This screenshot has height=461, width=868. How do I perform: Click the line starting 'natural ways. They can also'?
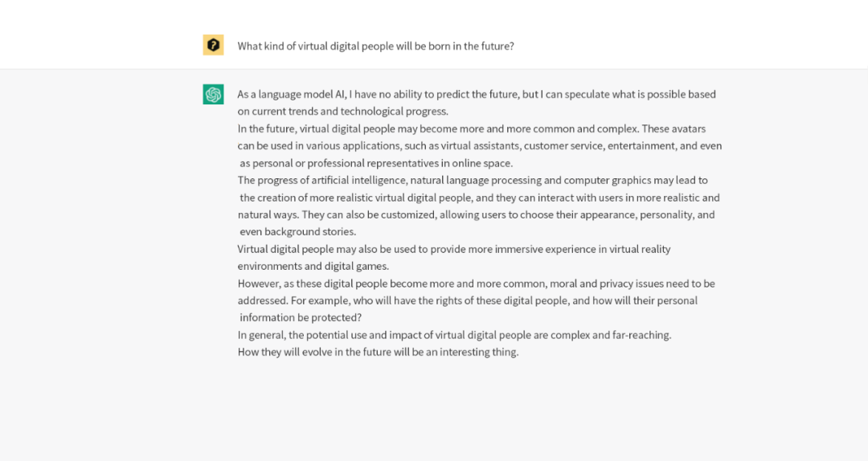tap(476, 215)
